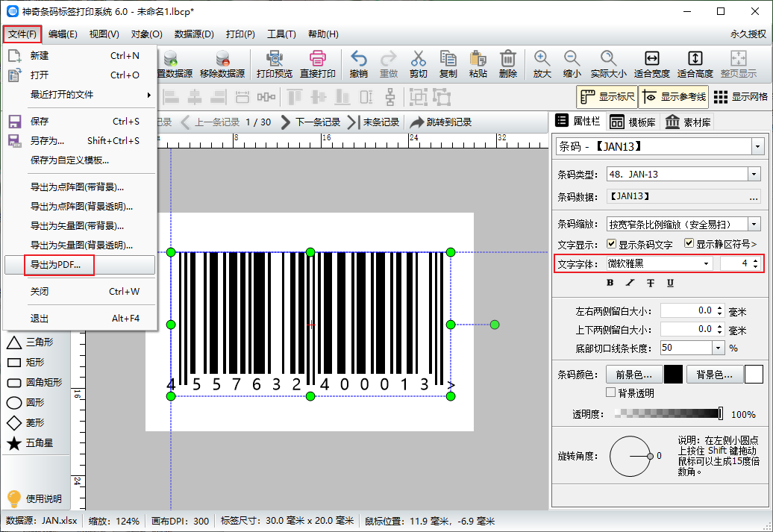
Task: Go to Next Record (下一条记录)
Action: (x=310, y=122)
